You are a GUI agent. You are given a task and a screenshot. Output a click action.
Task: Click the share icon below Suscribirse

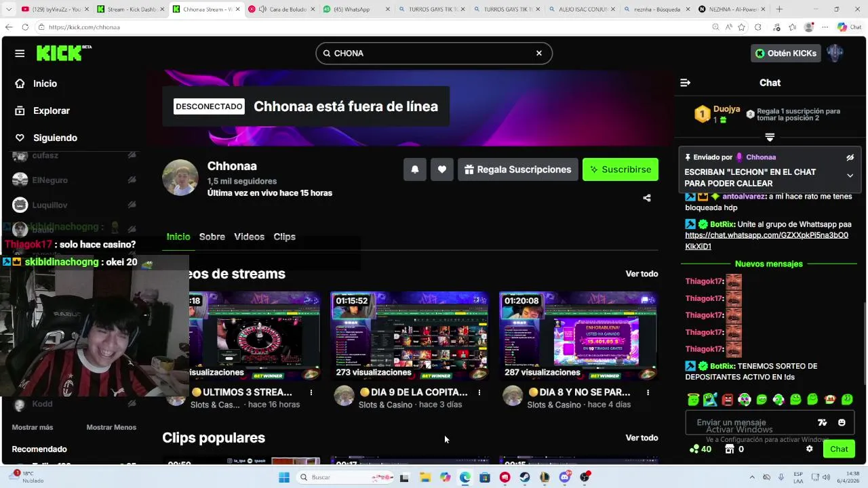(647, 198)
